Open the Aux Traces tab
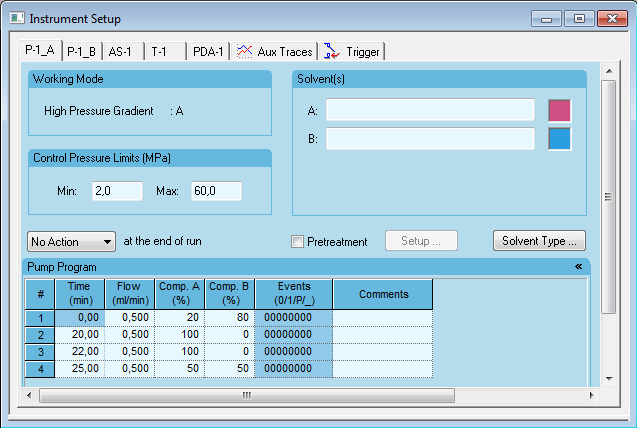Viewport: 637px width, 428px height. coord(276,52)
